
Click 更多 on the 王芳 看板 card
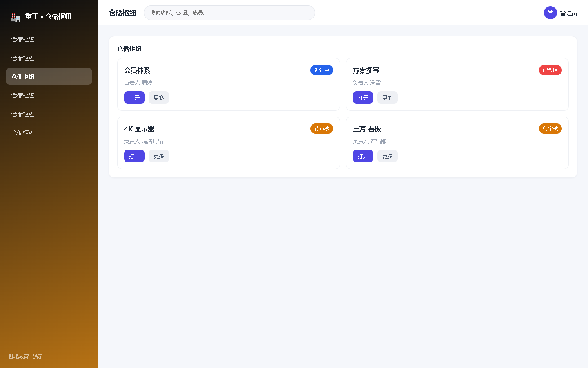pos(388,156)
